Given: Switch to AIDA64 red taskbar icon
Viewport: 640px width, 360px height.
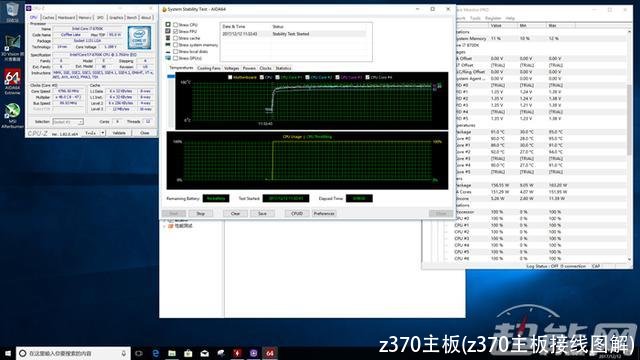Looking at the screenshot, I should click(x=270, y=353).
